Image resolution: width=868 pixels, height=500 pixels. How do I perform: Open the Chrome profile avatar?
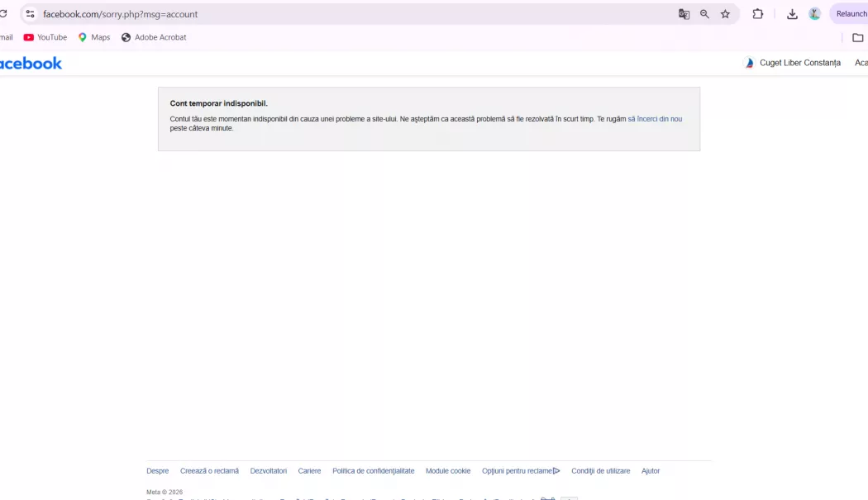click(814, 14)
